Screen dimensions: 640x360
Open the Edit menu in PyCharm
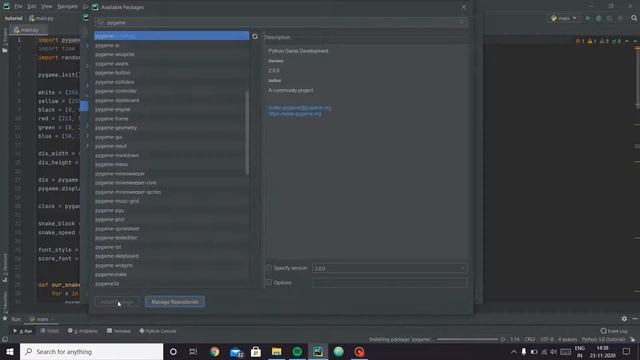pyautogui.click(x=32, y=7)
